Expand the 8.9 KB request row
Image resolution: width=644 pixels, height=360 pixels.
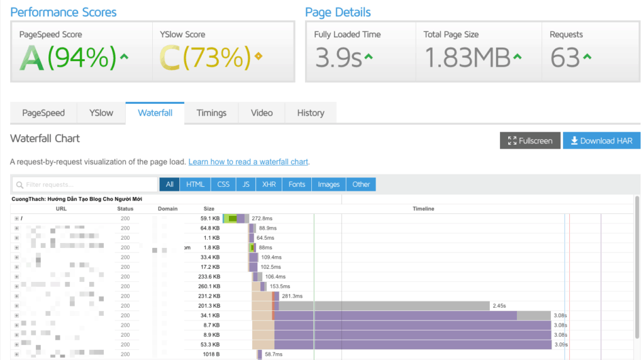(x=16, y=335)
